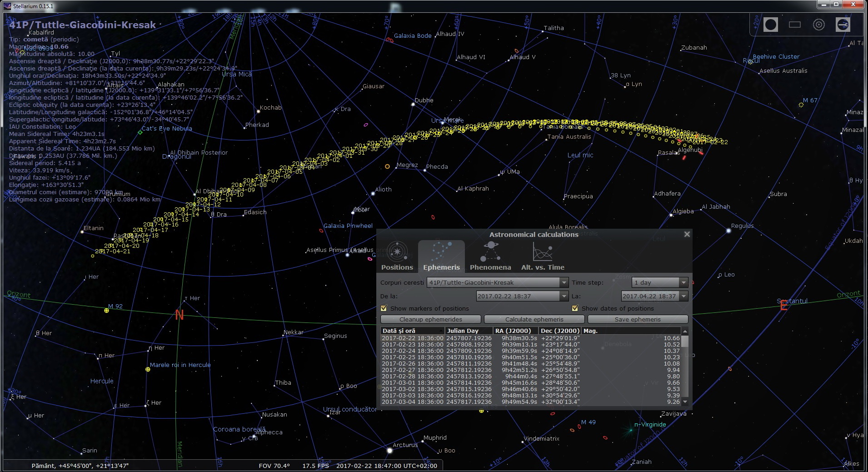This screenshot has width=868, height=472.
Task: Select ephemeris row 2017-03-01 18:36:00
Action: [530, 383]
